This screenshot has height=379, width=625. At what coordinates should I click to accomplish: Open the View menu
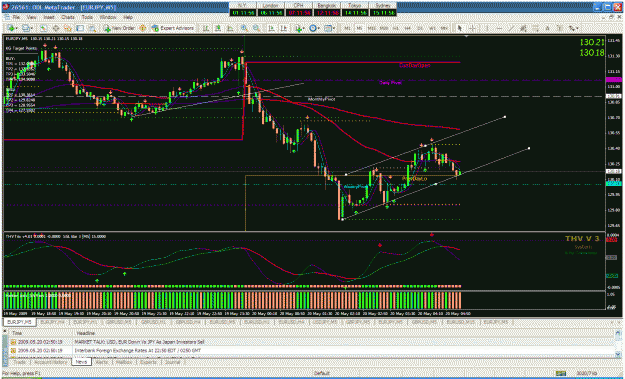(x=31, y=18)
